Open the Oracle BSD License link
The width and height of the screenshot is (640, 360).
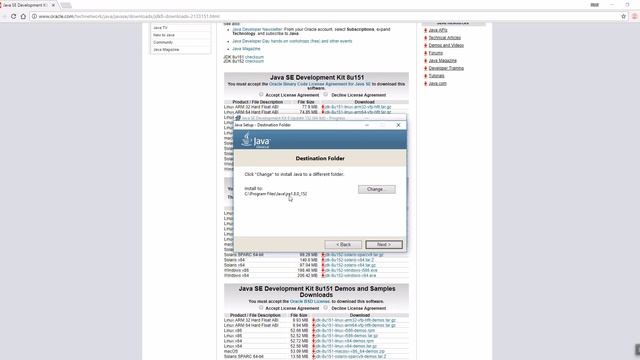click(309, 301)
